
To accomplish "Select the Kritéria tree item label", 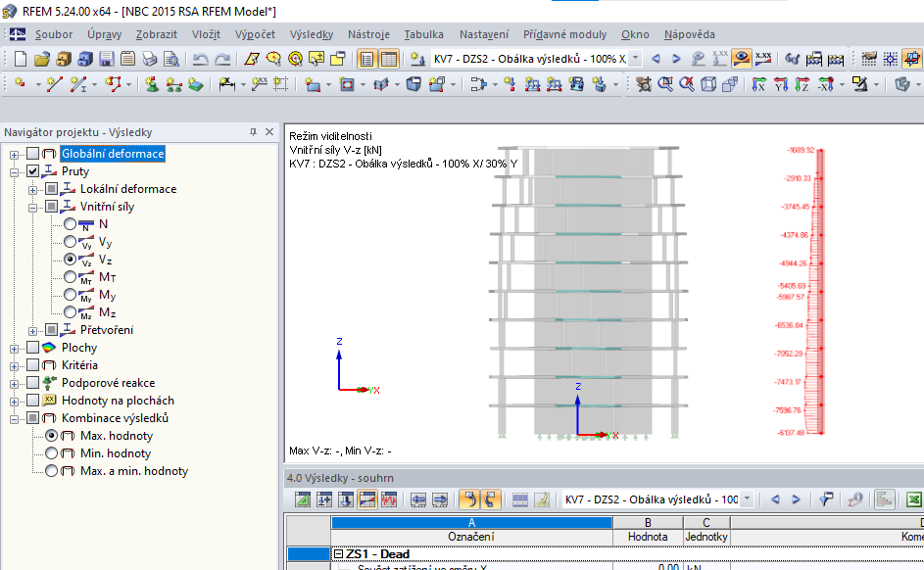I will (79, 365).
